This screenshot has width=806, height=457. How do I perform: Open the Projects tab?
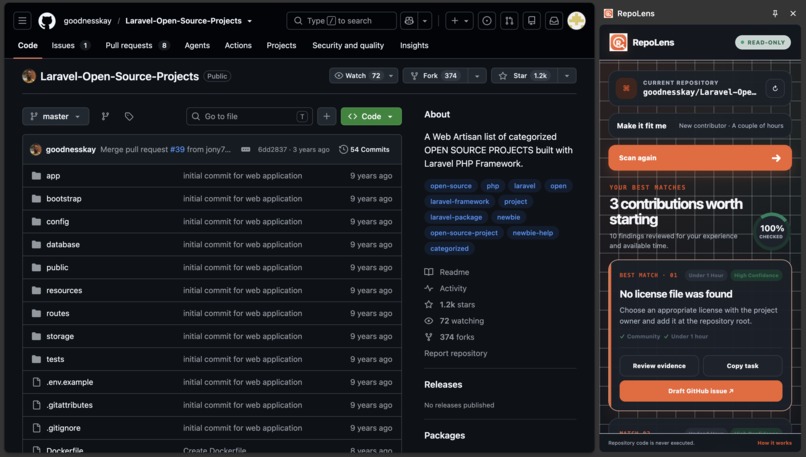click(281, 45)
